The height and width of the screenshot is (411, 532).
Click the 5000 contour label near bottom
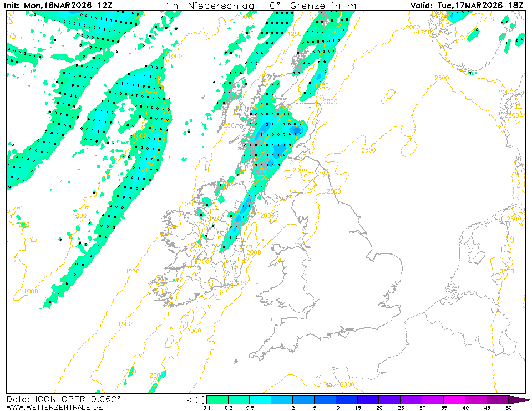347,384
